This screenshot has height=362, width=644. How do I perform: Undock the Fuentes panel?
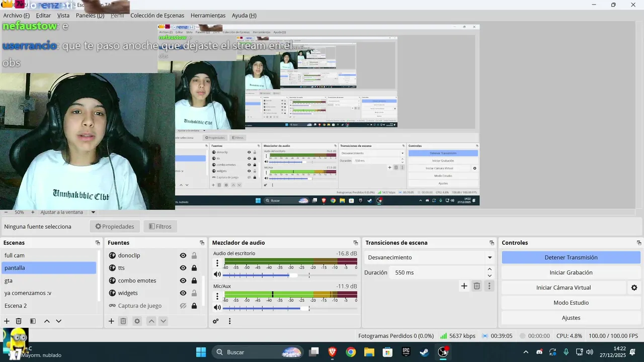click(x=202, y=243)
